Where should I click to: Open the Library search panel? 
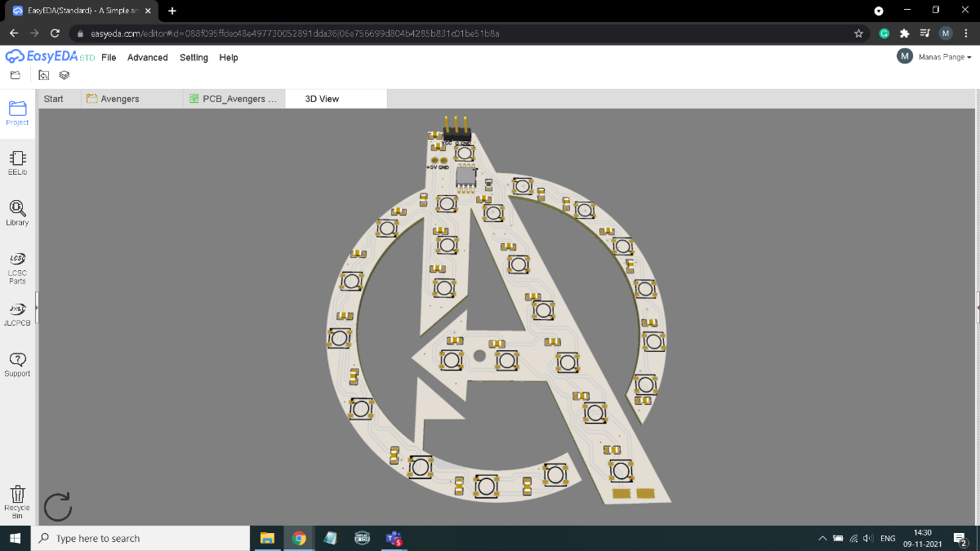17,213
